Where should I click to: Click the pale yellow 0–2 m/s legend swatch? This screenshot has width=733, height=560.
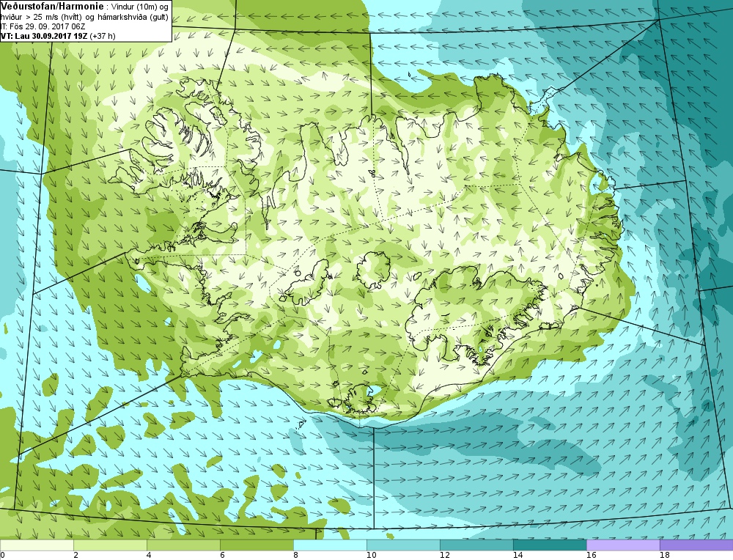[x=37, y=545]
